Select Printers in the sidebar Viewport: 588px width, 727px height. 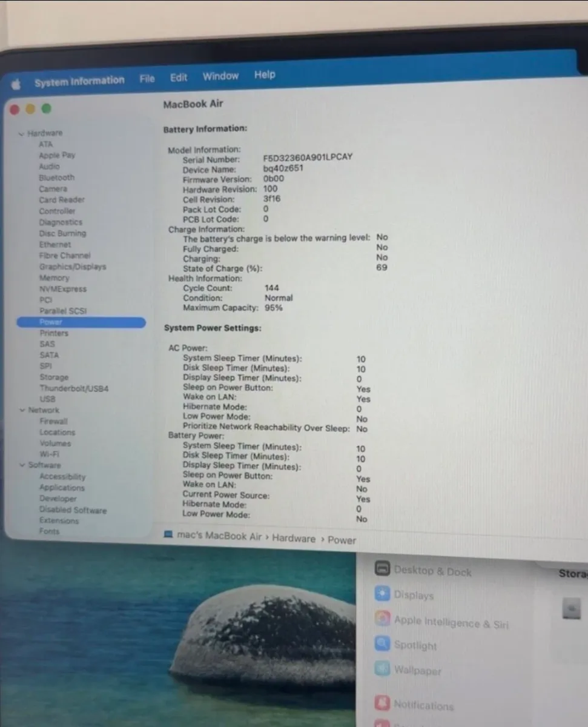(x=54, y=333)
